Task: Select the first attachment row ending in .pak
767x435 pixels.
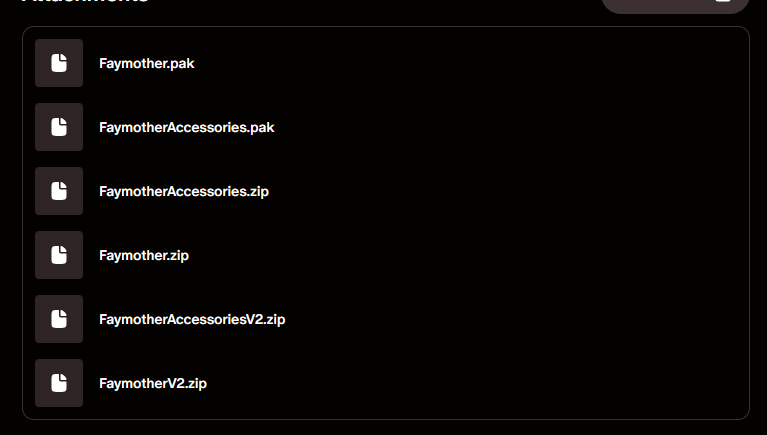Action: pos(386,63)
